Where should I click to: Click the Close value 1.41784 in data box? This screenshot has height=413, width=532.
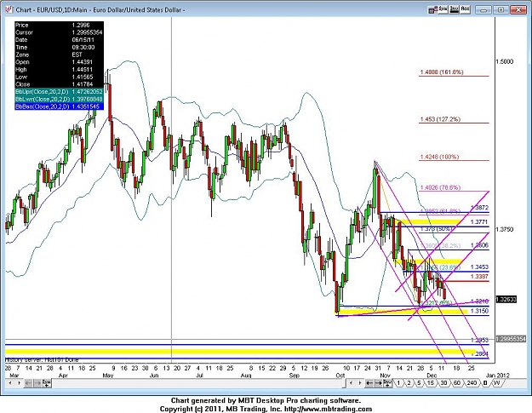click(x=82, y=84)
